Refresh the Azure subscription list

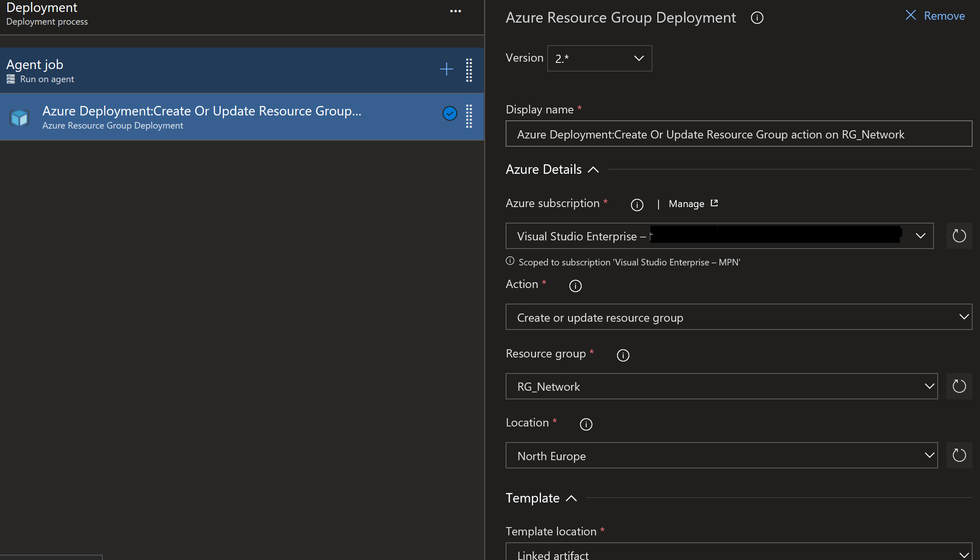(959, 236)
